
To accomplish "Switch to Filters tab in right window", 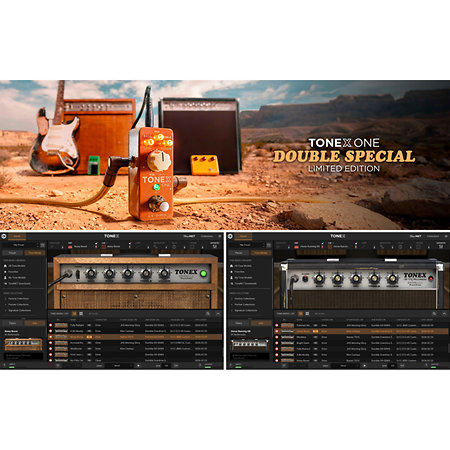I will [239, 323].
